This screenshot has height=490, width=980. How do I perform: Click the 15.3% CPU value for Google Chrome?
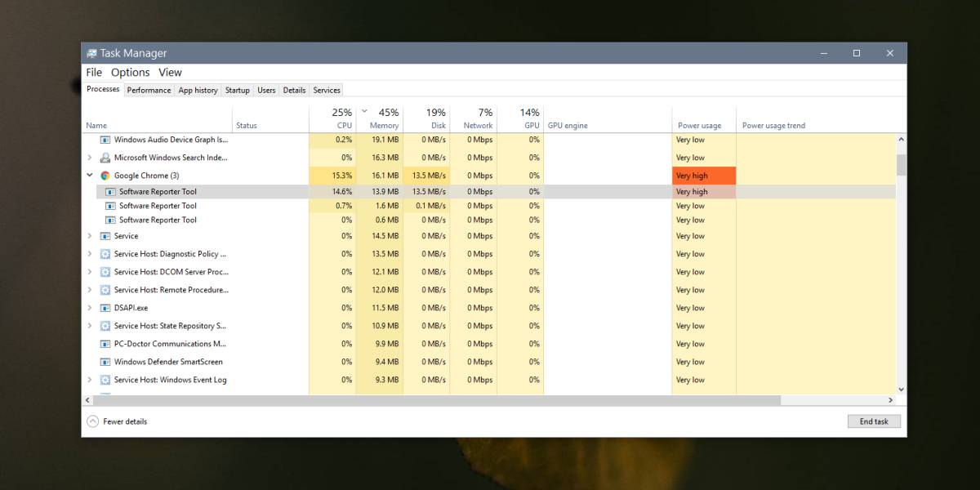click(342, 176)
